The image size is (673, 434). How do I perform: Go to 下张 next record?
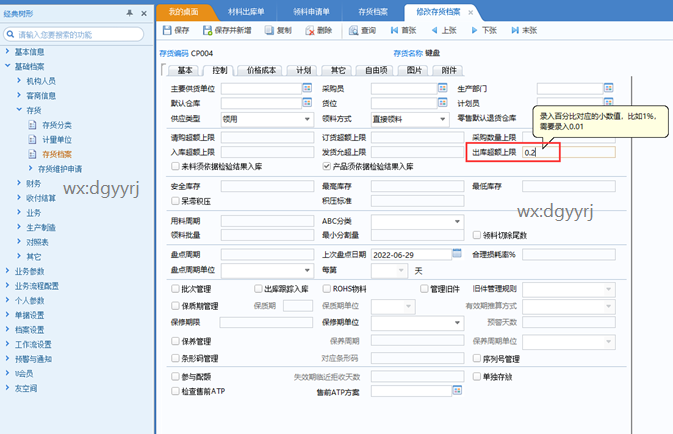(484, 30)
